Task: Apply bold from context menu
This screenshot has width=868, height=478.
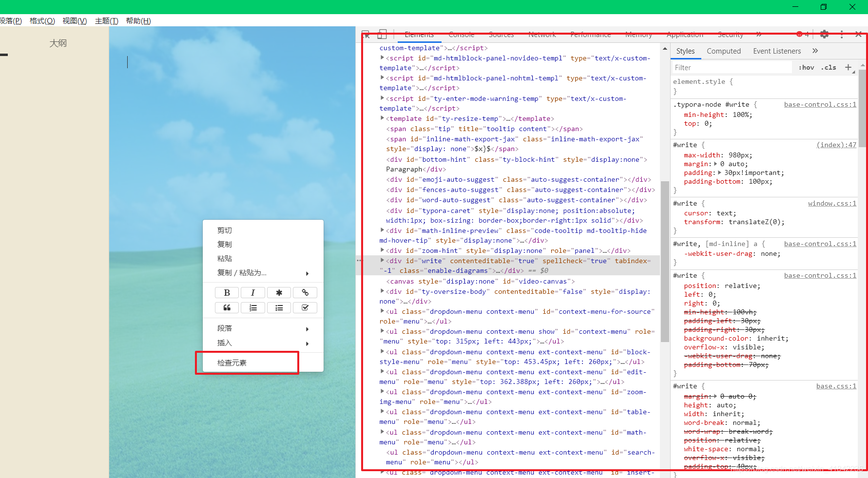Action: tap(227, 292)
